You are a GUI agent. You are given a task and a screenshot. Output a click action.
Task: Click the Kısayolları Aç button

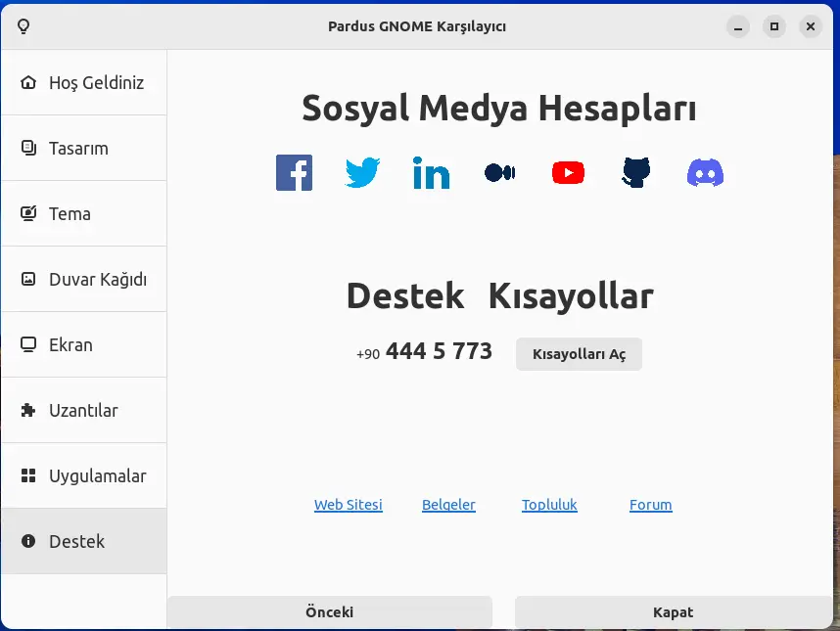point(580,354)
